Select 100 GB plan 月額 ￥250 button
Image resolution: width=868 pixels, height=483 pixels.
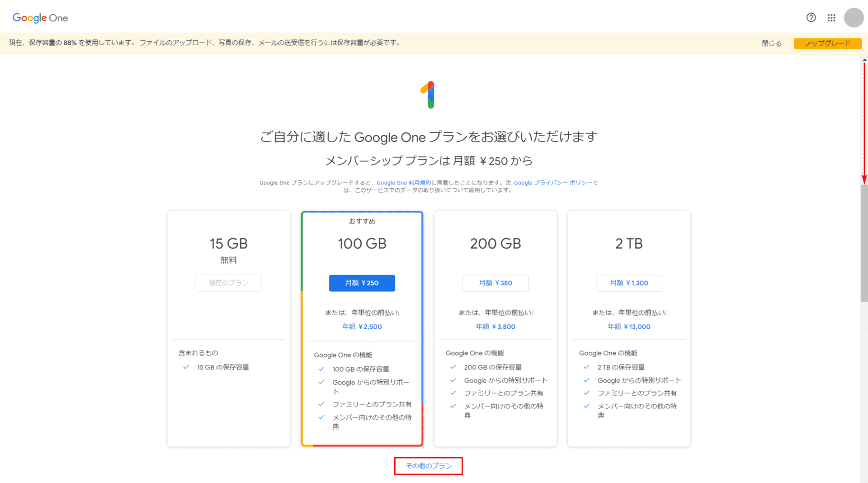[362, 283]
